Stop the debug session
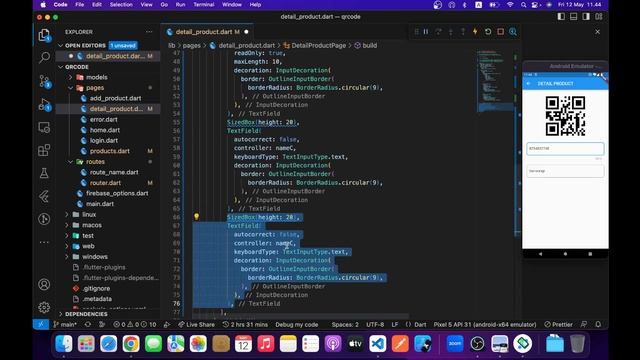This screenshot has width=640, height=360. [x=500, y=32]
